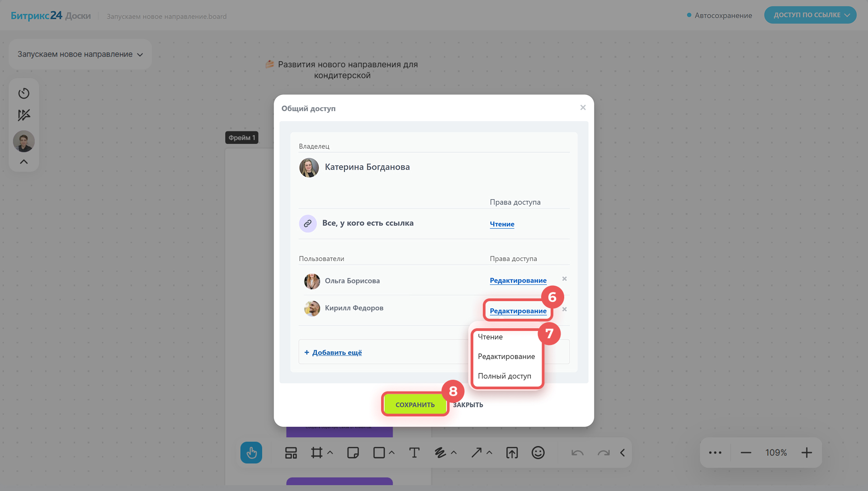
Task: Choose Чтение in the rights menu
Action: [x=490, y=337]
